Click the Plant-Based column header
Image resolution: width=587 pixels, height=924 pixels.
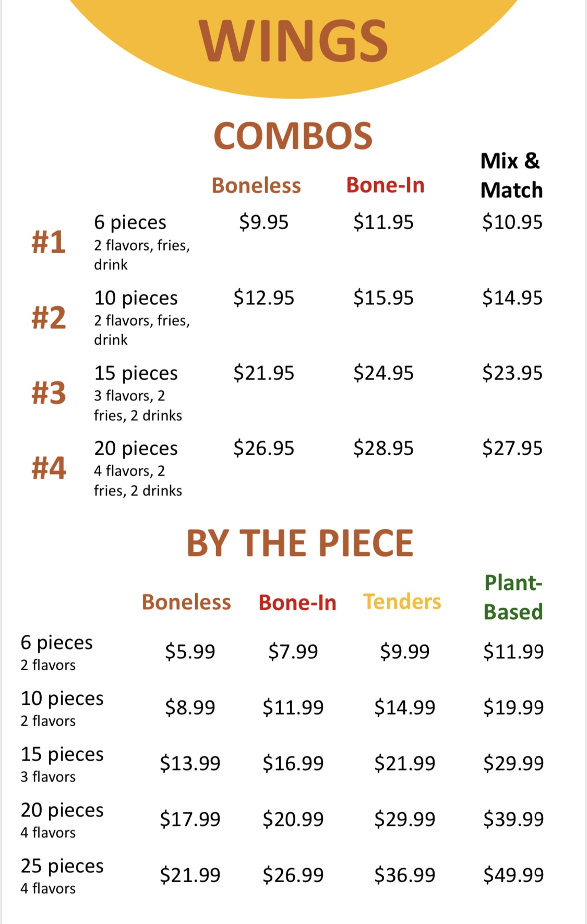pyautogui.click(x=513, y=597)
